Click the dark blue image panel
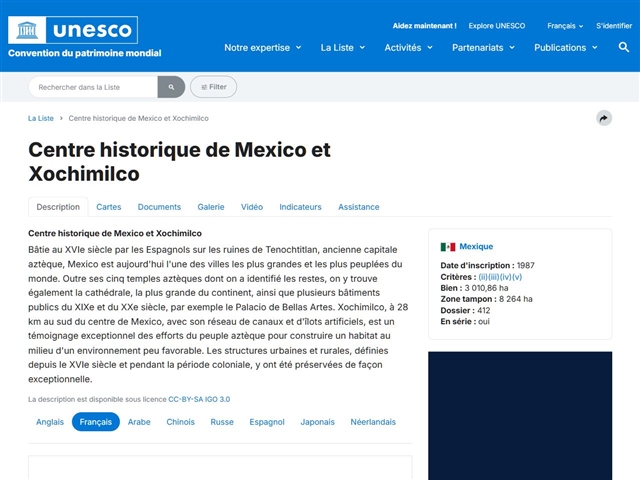Viewport: 640px width, 480px height. (x=520, y=416)
